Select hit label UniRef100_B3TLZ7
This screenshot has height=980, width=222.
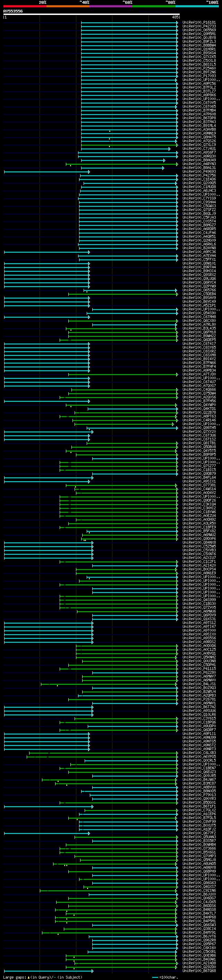click(x=199, y=91)
